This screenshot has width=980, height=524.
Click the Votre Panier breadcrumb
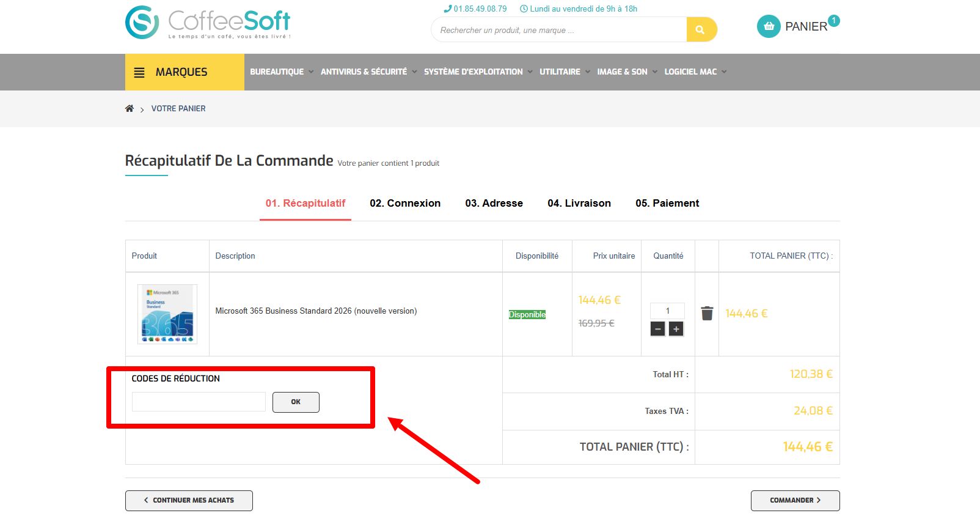tap(178, 108)
